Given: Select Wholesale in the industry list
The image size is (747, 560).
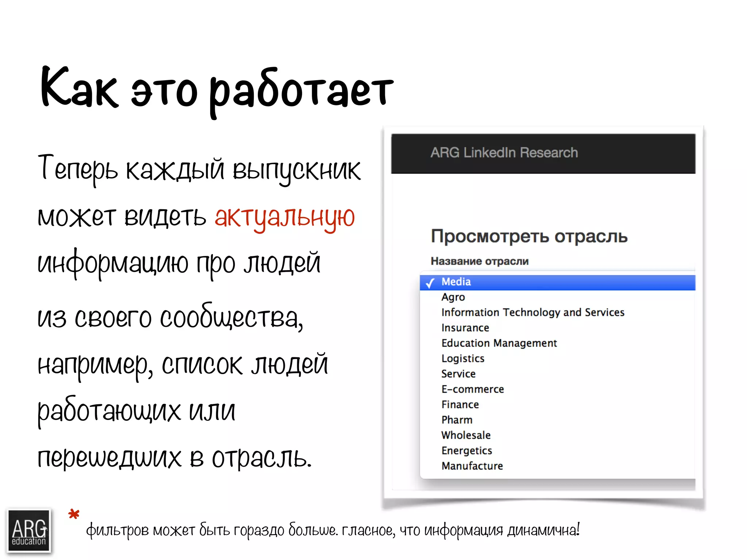Looking at the screenshot, I should 557,435.
